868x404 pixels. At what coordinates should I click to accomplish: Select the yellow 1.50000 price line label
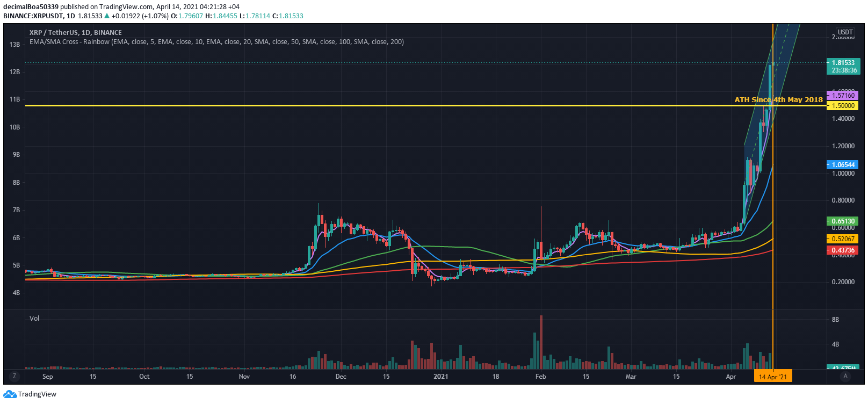[x=843, y=106]
